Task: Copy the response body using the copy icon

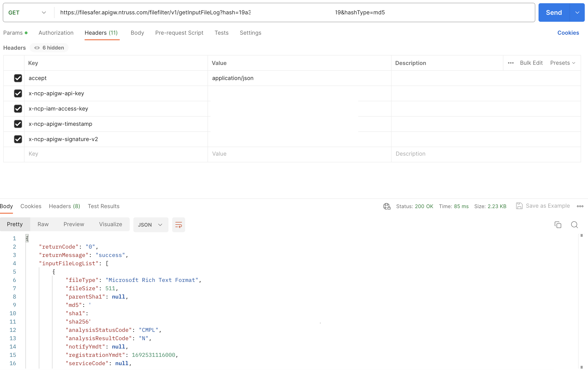Action: [558, 225]
